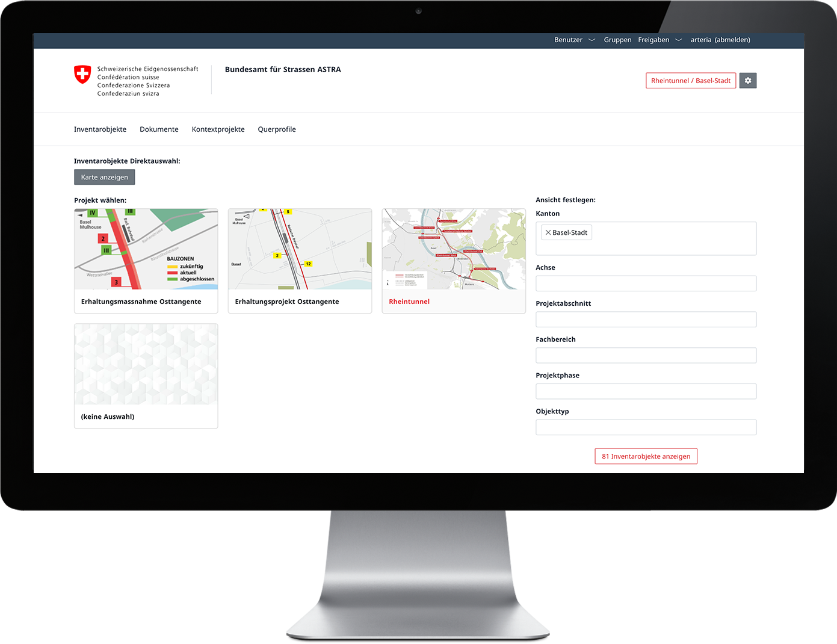This screenshot has height=644, width=837.
Task: Open the Inventarobjekte tab
Action: (x=100, y=129)
